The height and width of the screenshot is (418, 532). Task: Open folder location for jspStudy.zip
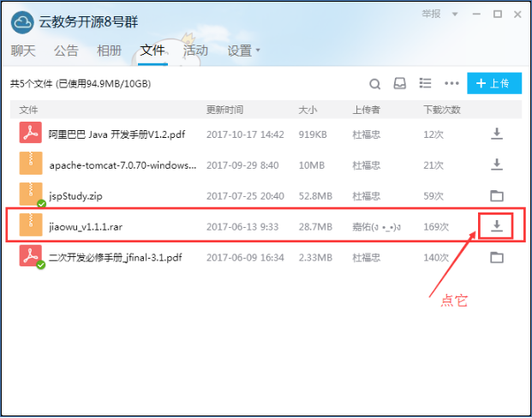496,195
